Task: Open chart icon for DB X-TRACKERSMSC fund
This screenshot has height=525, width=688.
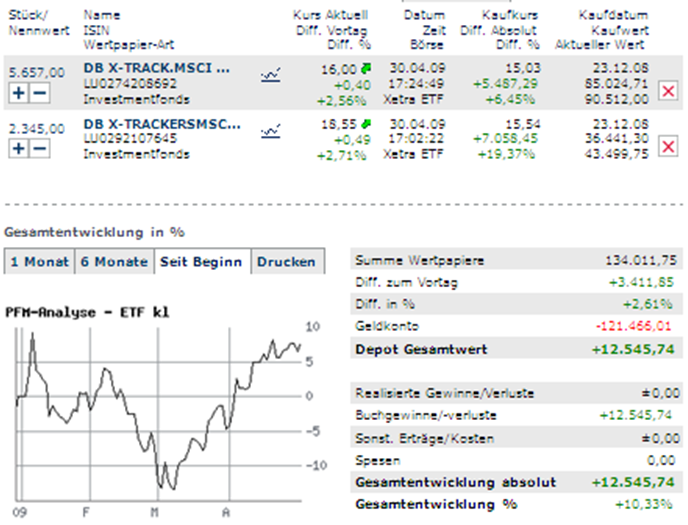Action: pyautogui.click(x=270, y=131)
